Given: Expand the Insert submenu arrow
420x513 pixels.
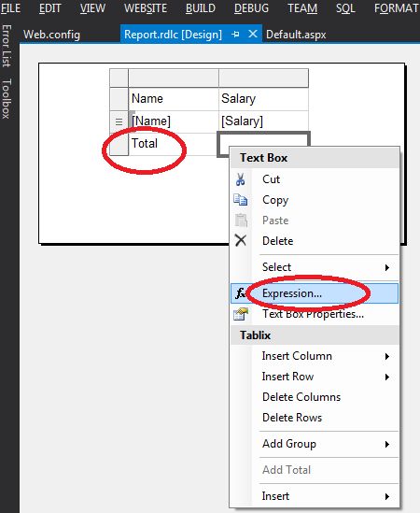Looking at the screenshot, I should point(387,496).
